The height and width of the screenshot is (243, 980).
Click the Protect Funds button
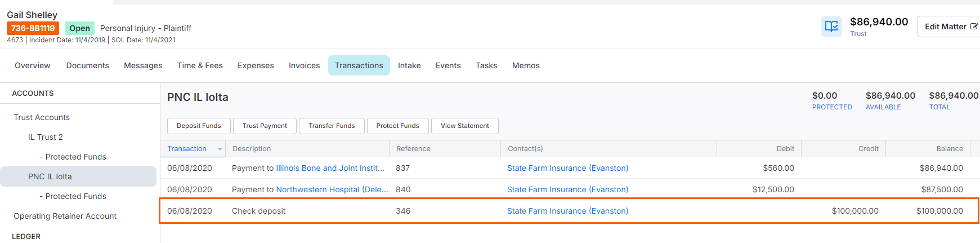398,126
